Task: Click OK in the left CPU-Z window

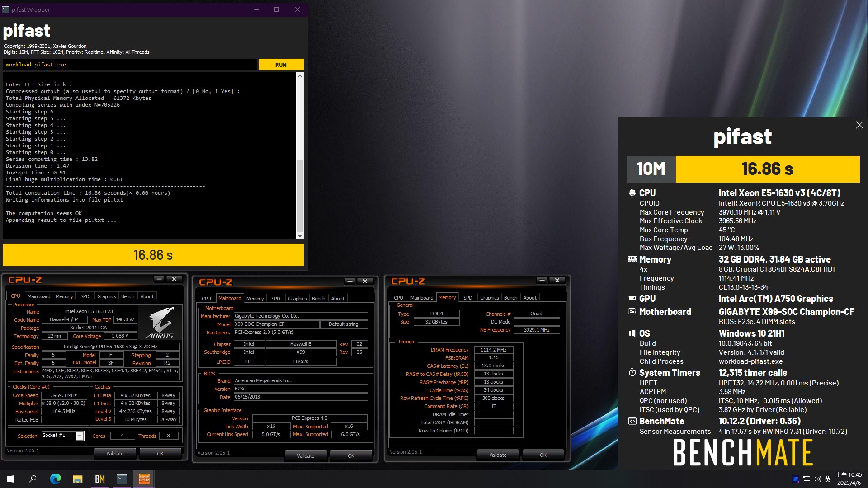Action: [160, 454]
